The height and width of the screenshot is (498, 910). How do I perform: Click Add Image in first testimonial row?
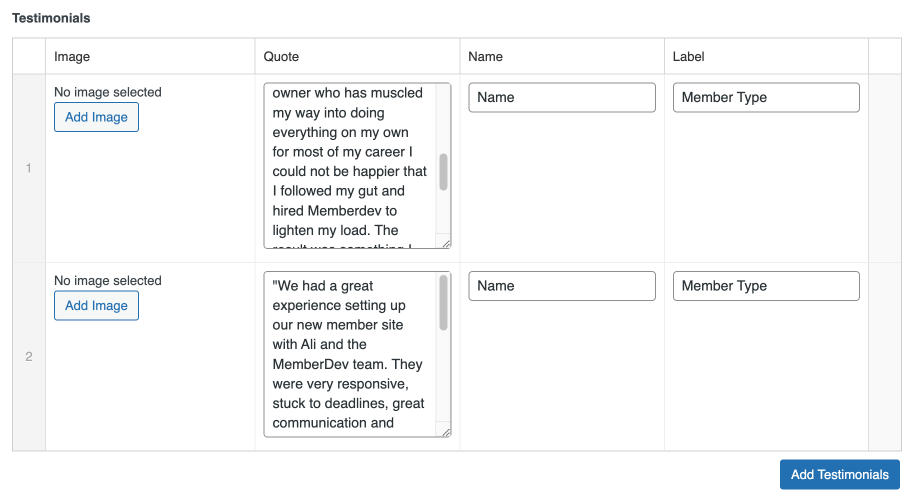click(x=96, y=117)
